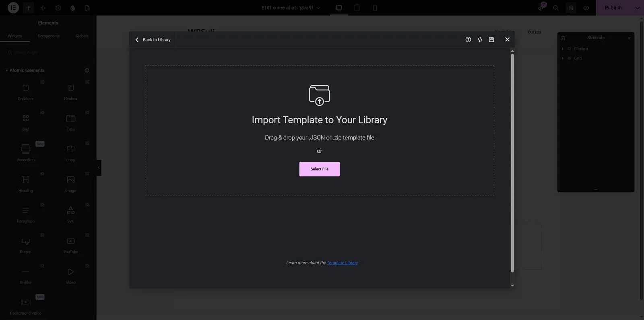Click the save template floppy disk icon

click(491, 39)
